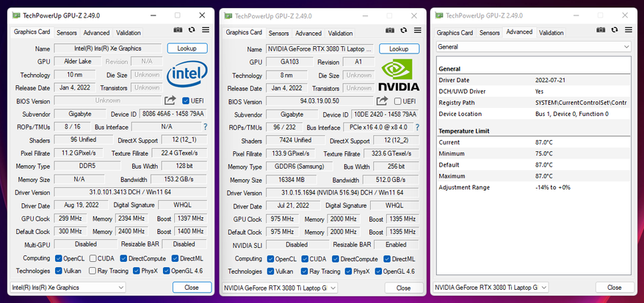Image resolution: width=644 pixels, height=303 pixels.
Task: Toggle PhysX checkbox in NVIDIA window
Action: click(349, 271)
